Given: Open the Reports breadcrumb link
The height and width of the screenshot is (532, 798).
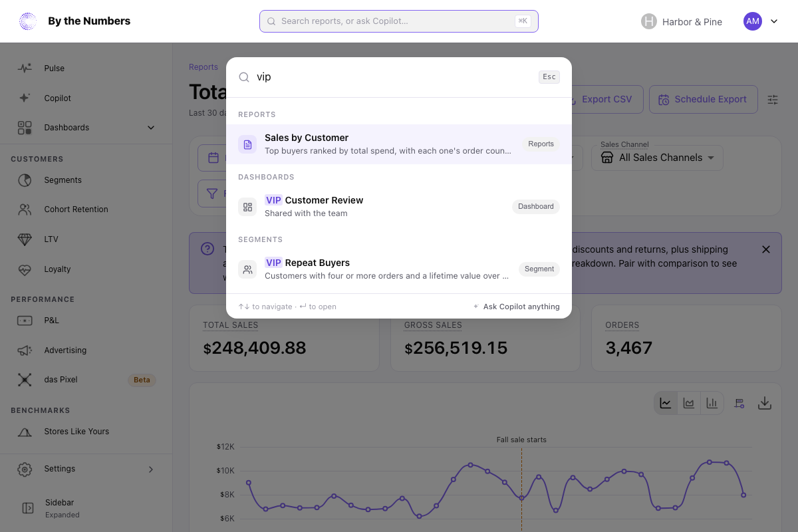Looking at the screenshot, I should (203, 67).
